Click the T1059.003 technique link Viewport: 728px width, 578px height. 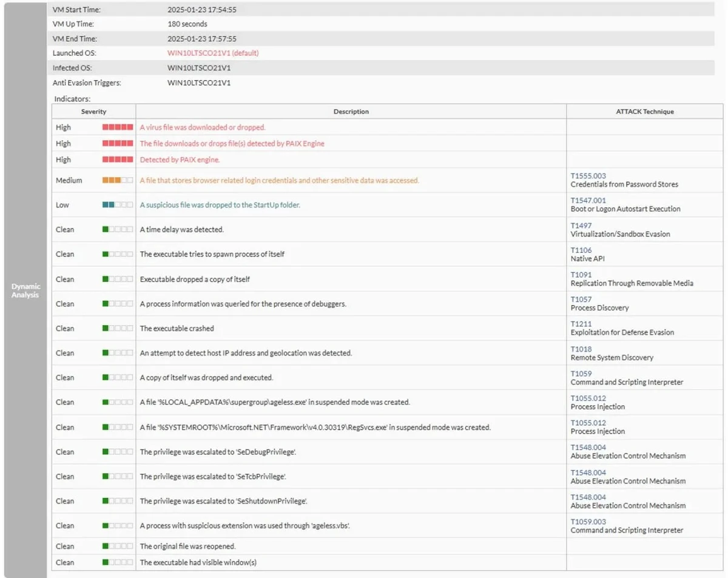(x=588, y=522)
